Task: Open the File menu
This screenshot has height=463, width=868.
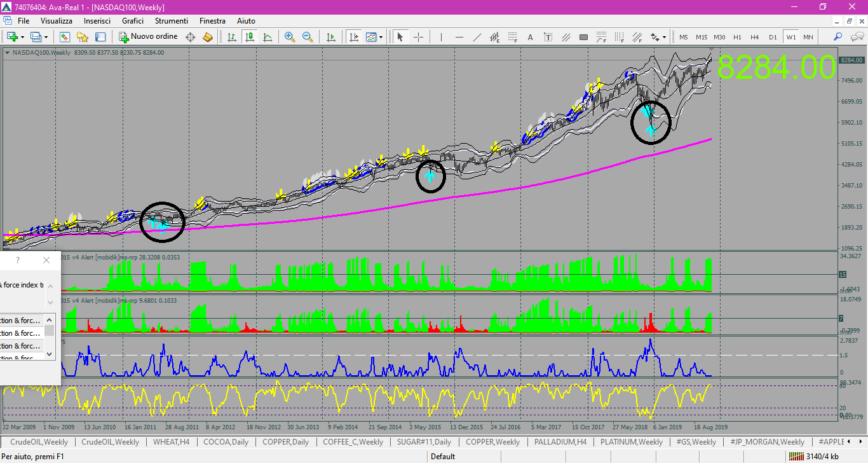Action: click(x=24, y=21)
